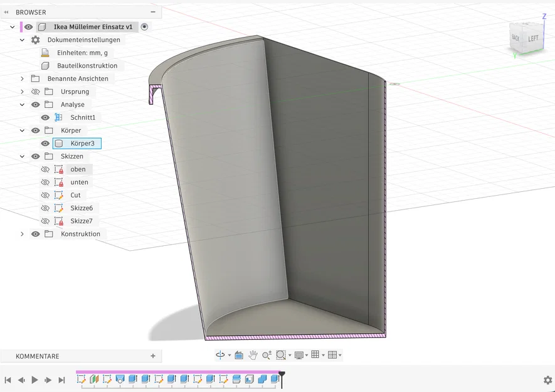
Task: Select the Körper3 body name
Action: tap(82, 144)
